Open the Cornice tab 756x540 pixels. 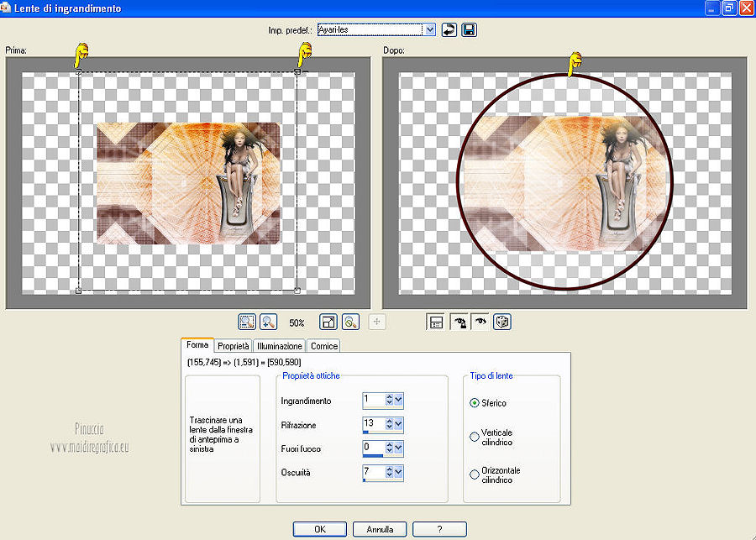[323, 346]
